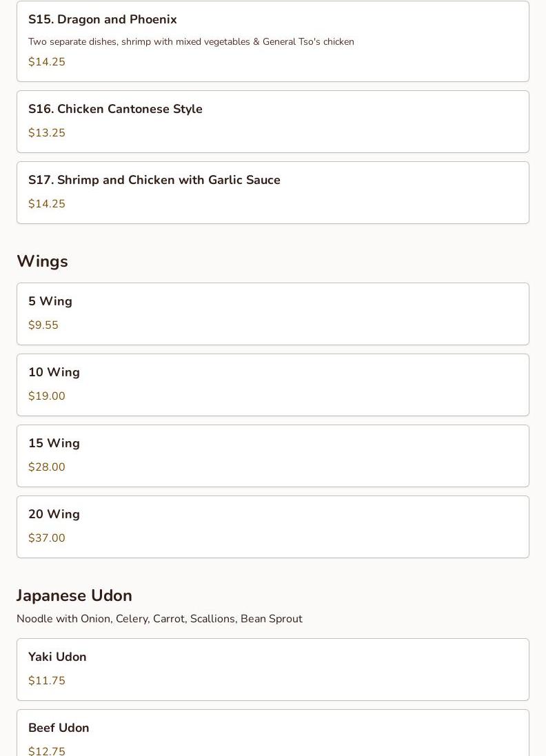The width and height of the screenshot is (546, 756).
Task: Click the $28.00 price for 15 Wing
Action: (x=47, y=467)
